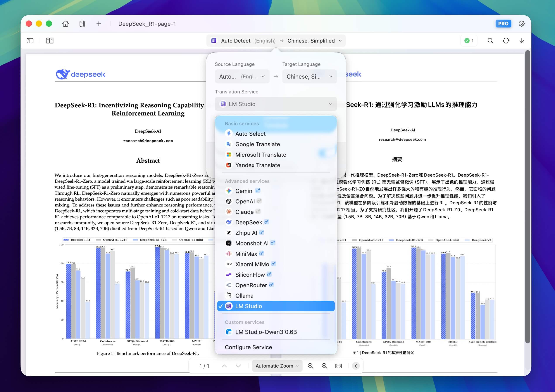Click research@deepseek.com in the original page
The width and height of the screenshot is (555, 392).
pyautogui.click(x=148, y=141)
